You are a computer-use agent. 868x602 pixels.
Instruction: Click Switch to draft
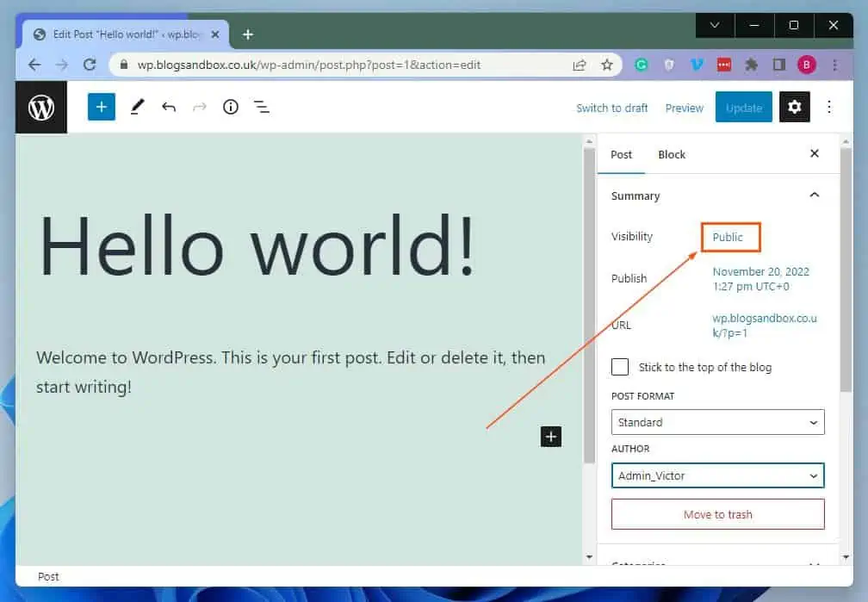click(611, 108)
